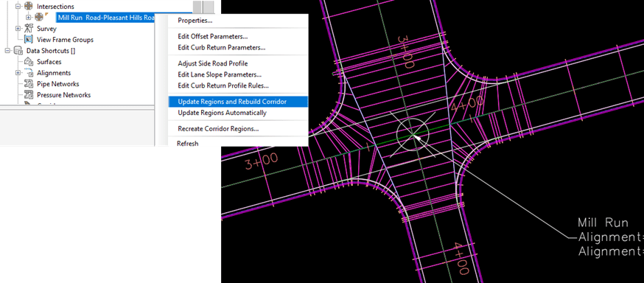The image size is (644, 283).
Task: Select the Pressure Networks label
Action: (63, 95)
